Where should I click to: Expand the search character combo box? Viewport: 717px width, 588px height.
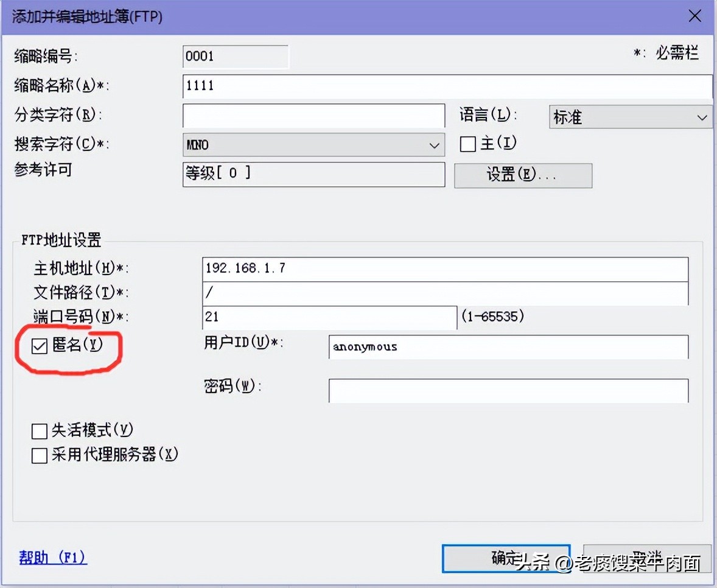coord(435,145)
